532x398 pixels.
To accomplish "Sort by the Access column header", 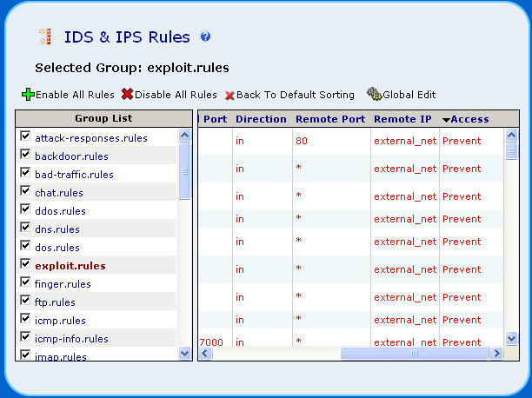I will pyautogui.click(x=469, y=119).
